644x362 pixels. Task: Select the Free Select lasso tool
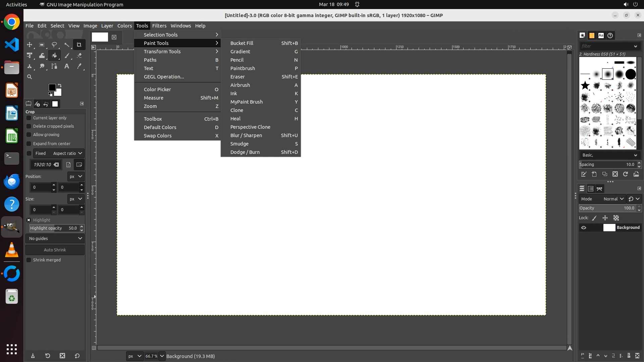(54, 45)
